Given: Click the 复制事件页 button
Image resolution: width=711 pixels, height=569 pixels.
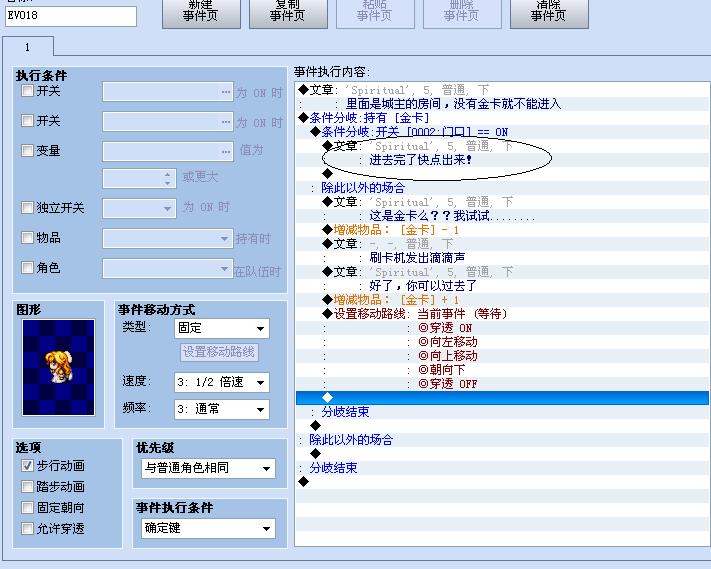Looking at the screenshot, I should tap(288, 13).
